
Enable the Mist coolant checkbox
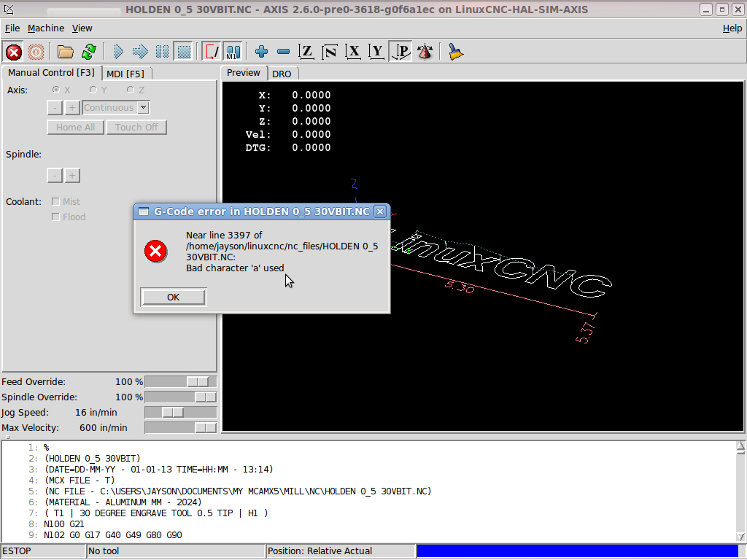click(55, 201)
